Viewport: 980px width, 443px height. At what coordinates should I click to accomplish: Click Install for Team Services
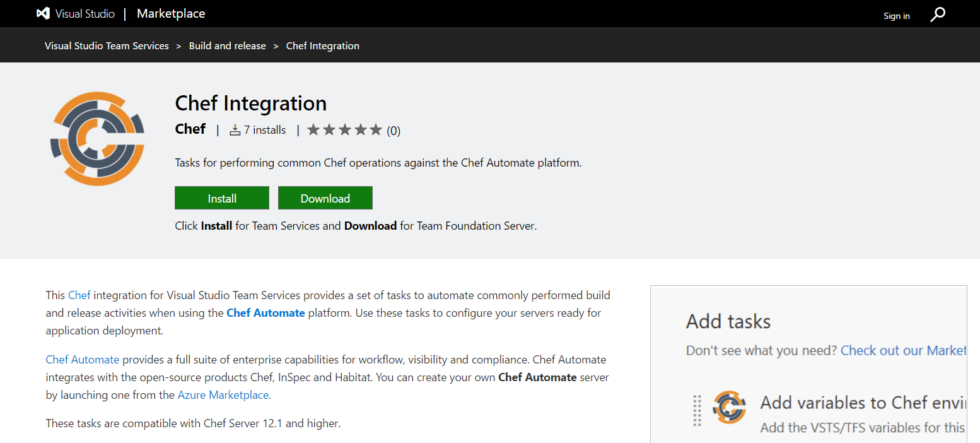[221, 198]
